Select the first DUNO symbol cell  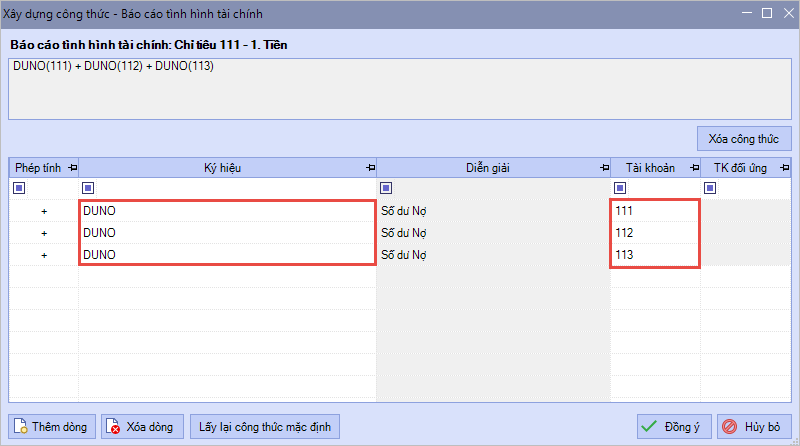(227, 211)
